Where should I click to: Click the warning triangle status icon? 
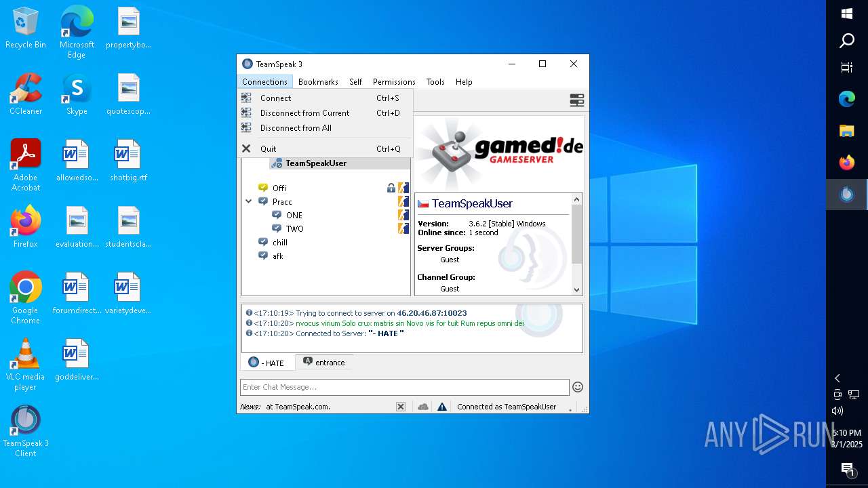pyautogui.click(x=442, y=407)
